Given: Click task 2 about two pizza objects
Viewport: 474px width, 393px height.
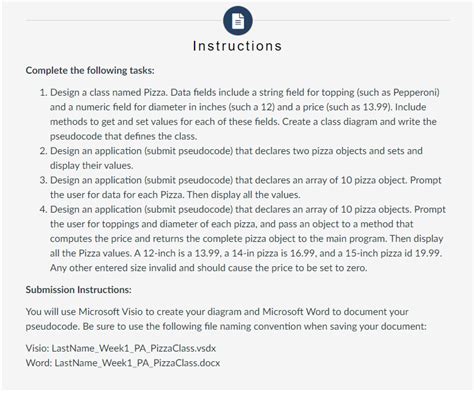Looking at the screenshot, I should pos(231,158).
